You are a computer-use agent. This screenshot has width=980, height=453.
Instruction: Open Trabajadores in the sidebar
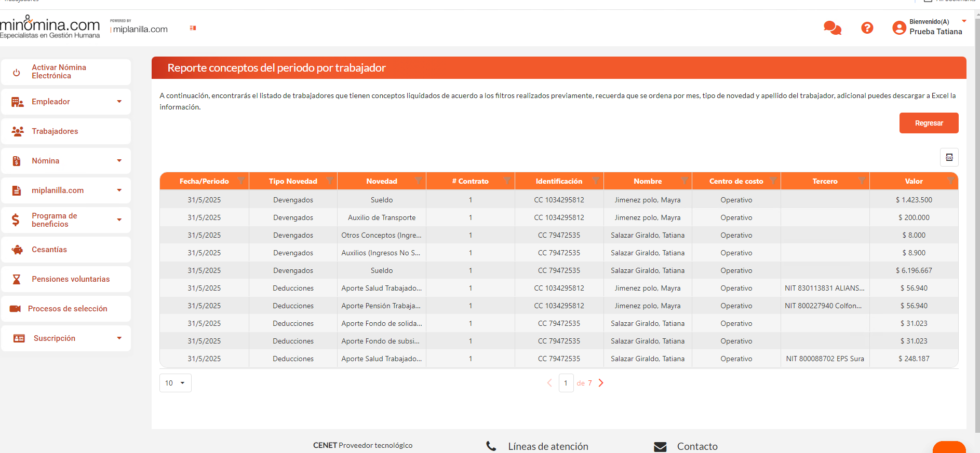tap(55, 131)
